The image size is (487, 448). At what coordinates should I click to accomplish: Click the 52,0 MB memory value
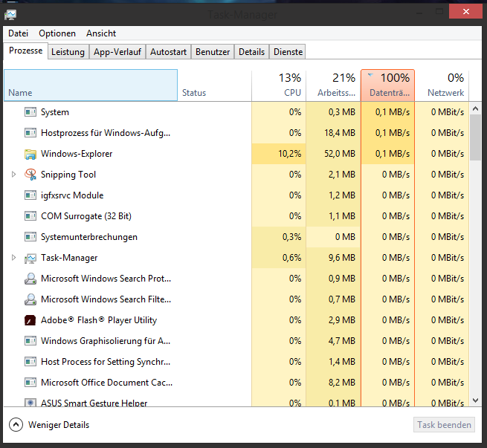click(x=340, y=154)
